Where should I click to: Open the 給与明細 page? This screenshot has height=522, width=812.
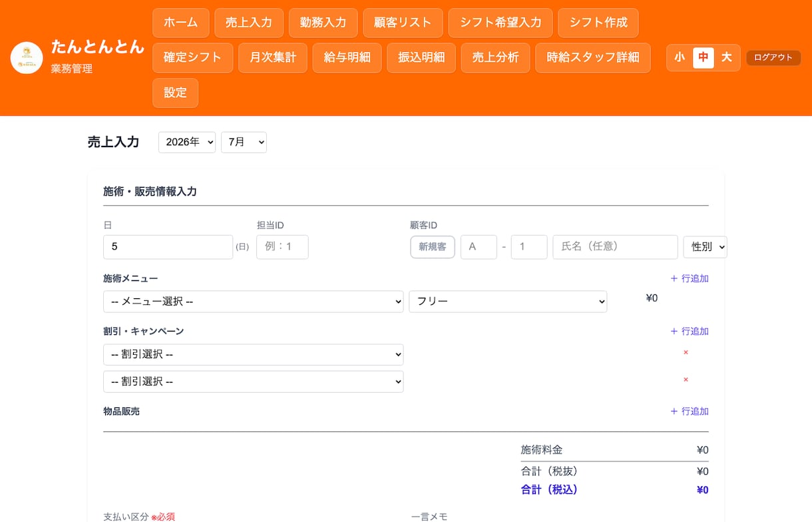347,58
